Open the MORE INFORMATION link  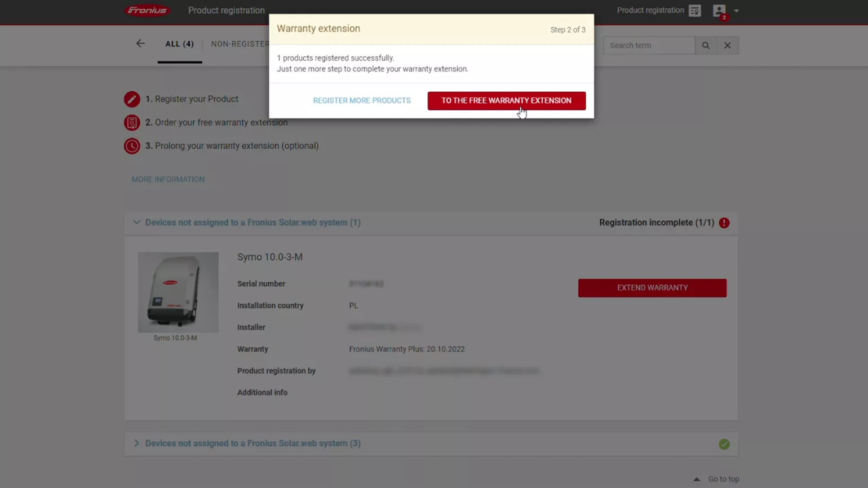click(168, 179)
